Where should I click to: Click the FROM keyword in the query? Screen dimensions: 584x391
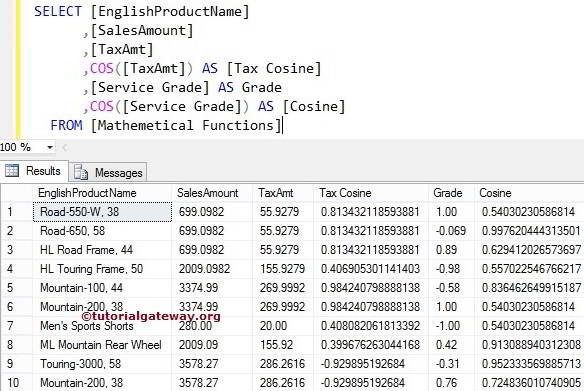[x=66, y=125]
